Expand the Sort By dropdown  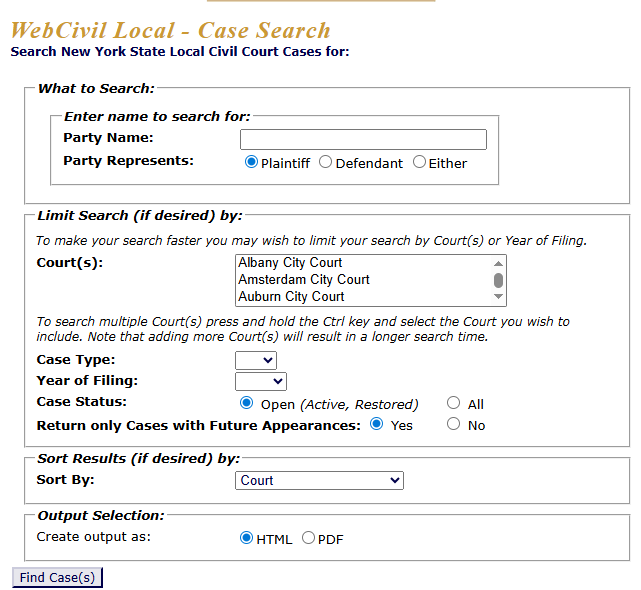(320, 481)
